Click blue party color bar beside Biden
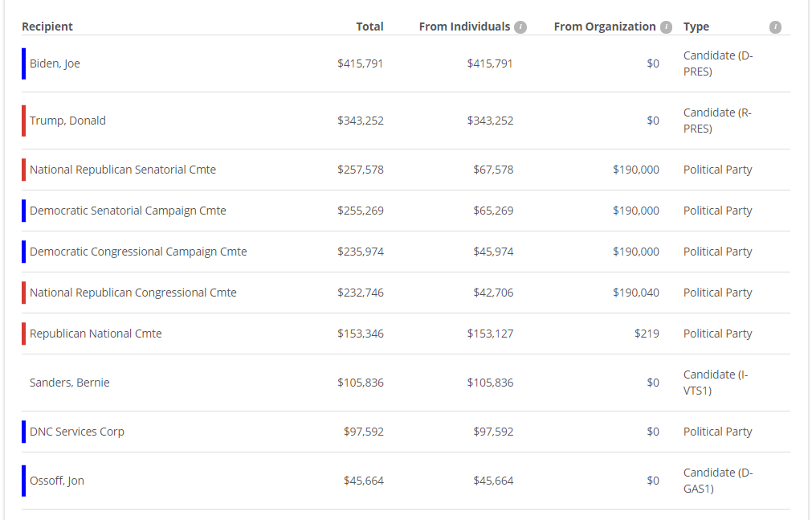The height and width of the screenshot is (520, 812). pos(23,63)
